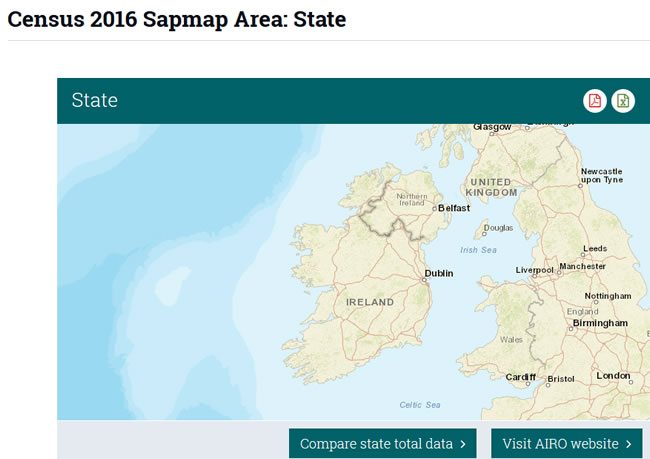Click the State panel header title
Viewport: 650px width, 459px height.
95,100
